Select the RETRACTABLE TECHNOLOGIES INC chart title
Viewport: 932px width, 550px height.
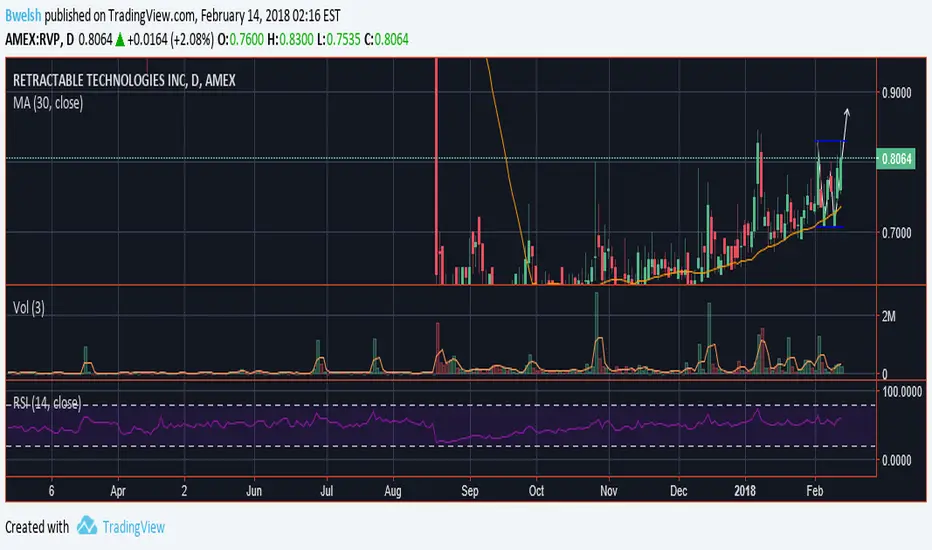pos(124,80)
